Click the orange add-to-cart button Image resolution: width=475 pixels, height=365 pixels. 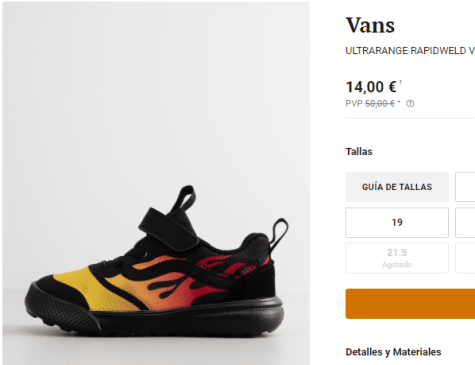pos(410,304)
